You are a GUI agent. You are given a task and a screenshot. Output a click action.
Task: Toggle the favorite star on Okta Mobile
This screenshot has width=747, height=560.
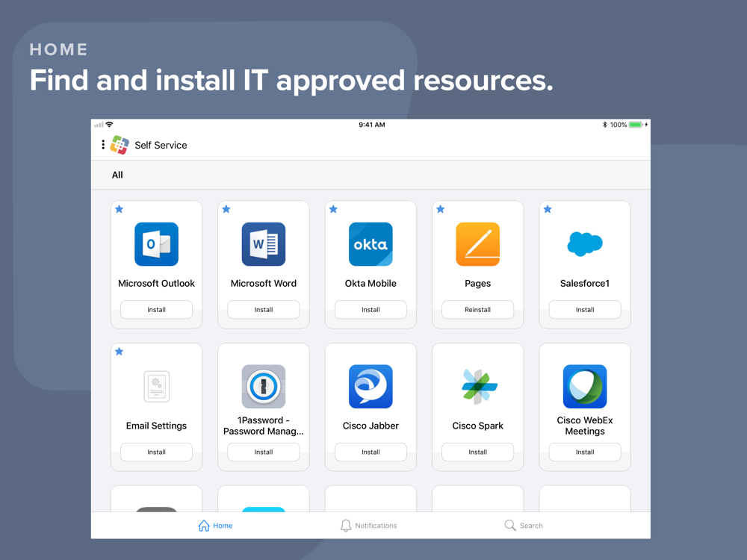coord(333,209)
